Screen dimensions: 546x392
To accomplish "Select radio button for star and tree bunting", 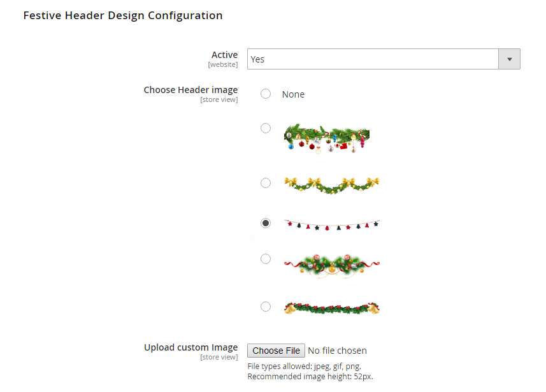I will [x=266, y=223].
